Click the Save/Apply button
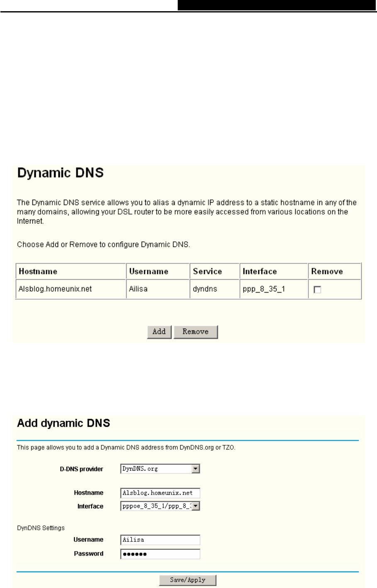 pyautogui.click(x=188, y=580)
